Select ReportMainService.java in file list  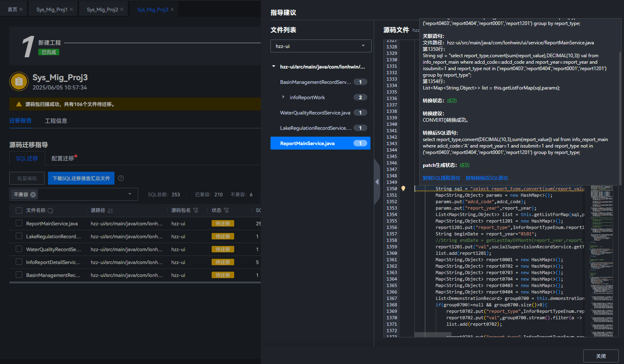click(x=320, y=143)
